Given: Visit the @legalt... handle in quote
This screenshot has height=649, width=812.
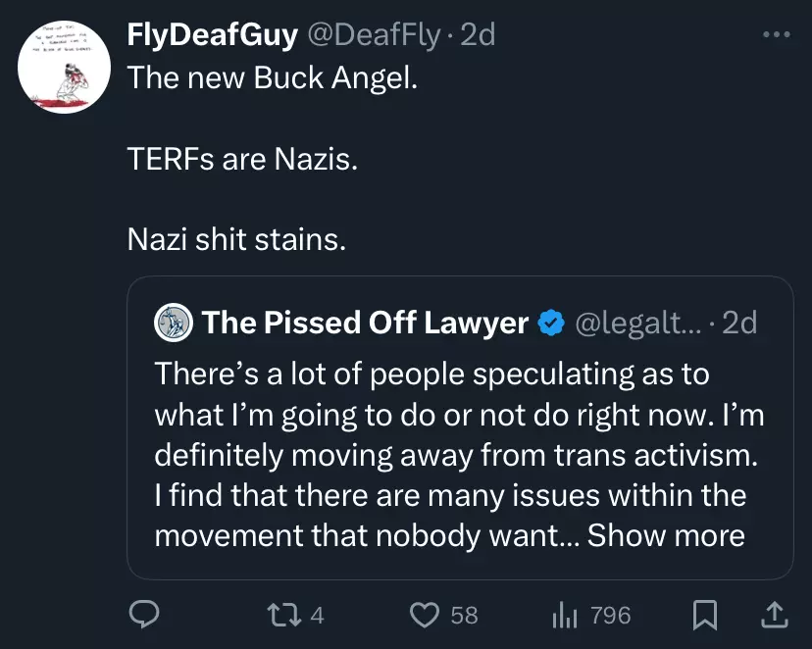Looking at the screenshot, I should click(x=638, y=323).
